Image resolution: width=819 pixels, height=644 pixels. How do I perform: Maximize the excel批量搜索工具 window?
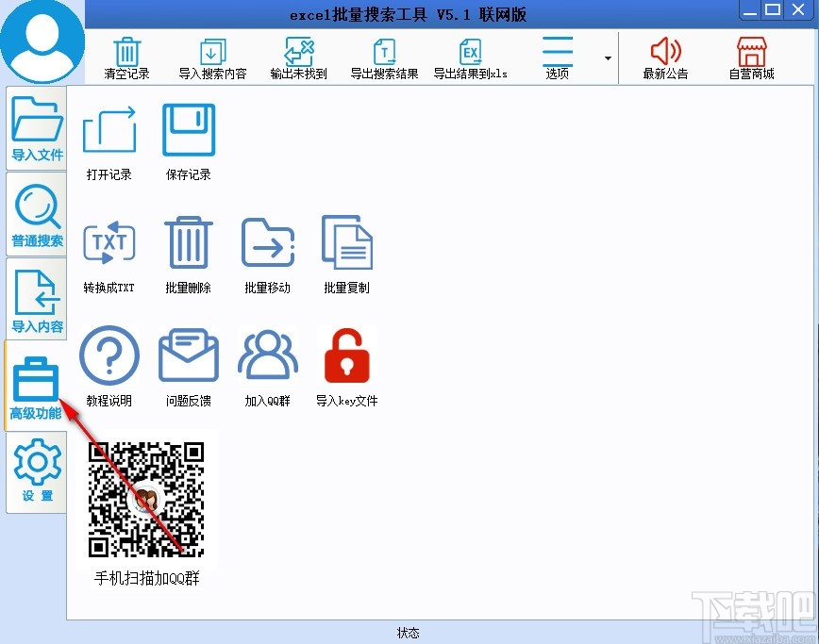pyautogui.click(x=773, y=10)
